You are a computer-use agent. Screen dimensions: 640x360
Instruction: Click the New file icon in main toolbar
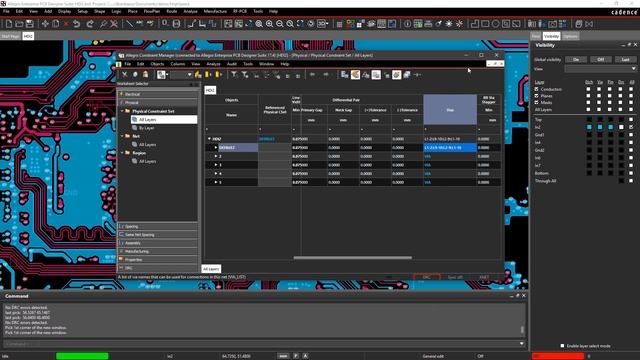click(9, 24)
